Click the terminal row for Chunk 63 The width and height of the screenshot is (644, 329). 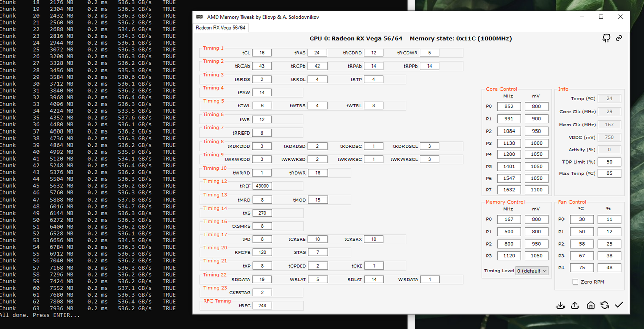(88, 308)
